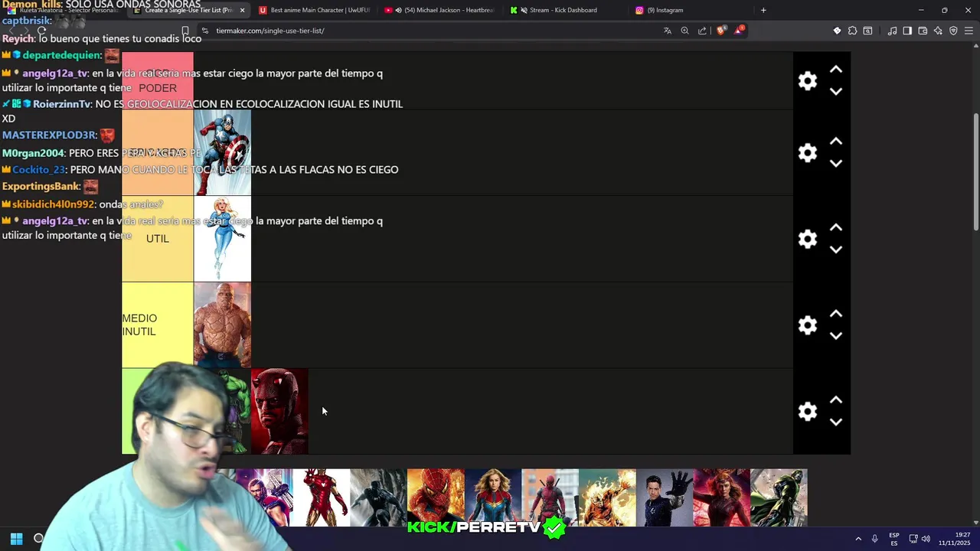Pick the Human Torch image from the tray
This screenshot has width=980, height=551.
coord(607,497)
